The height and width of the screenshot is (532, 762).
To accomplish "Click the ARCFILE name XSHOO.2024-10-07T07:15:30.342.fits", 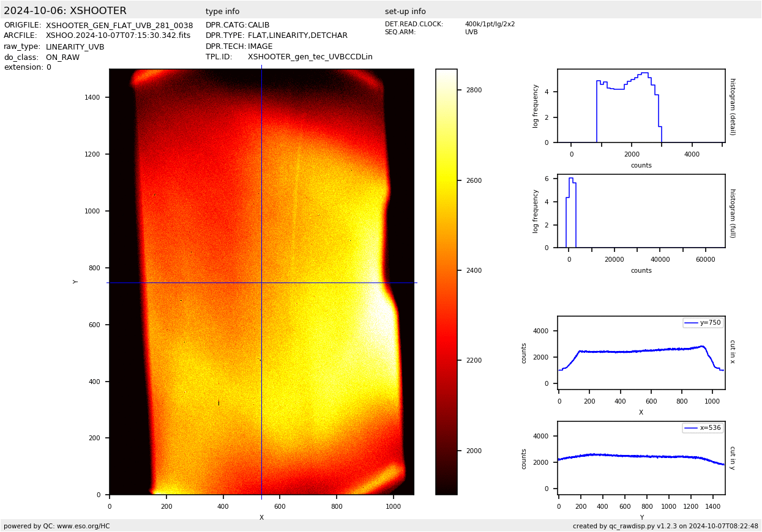I will point(118,35).
